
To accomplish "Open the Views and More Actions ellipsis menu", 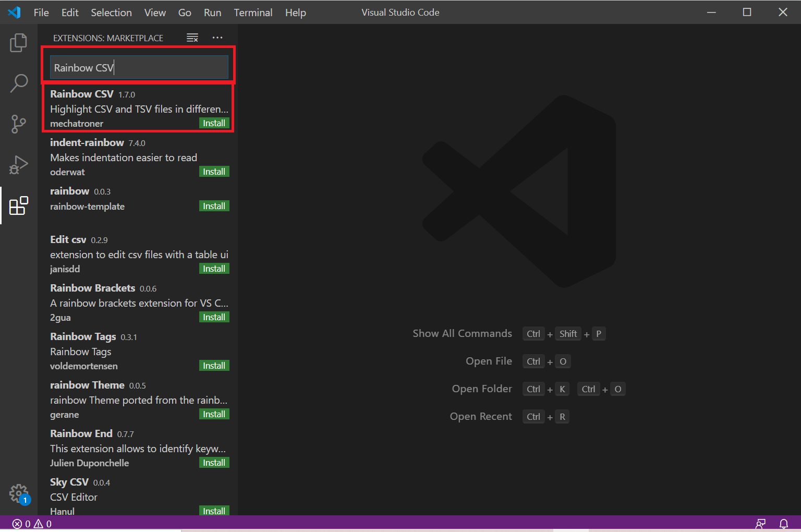I will tap(217, 37).
